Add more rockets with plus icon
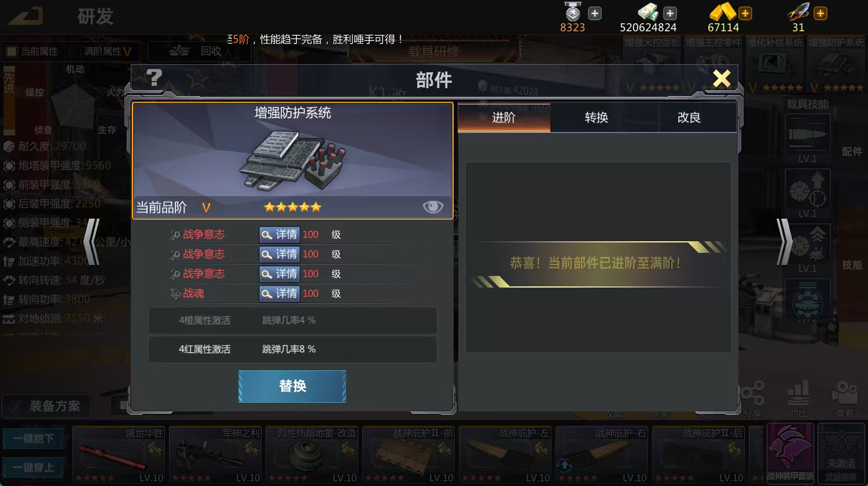868x486 pixels. (x=821, y=13)
